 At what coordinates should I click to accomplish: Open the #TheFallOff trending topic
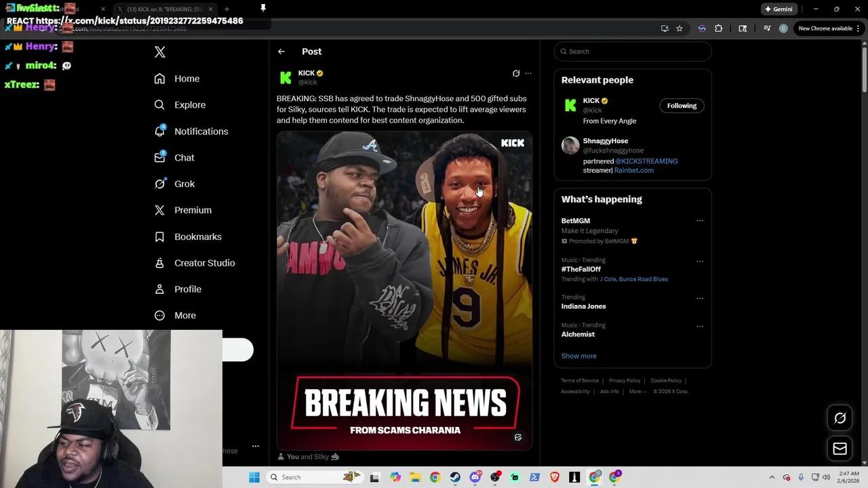click(x=581, y=269)
